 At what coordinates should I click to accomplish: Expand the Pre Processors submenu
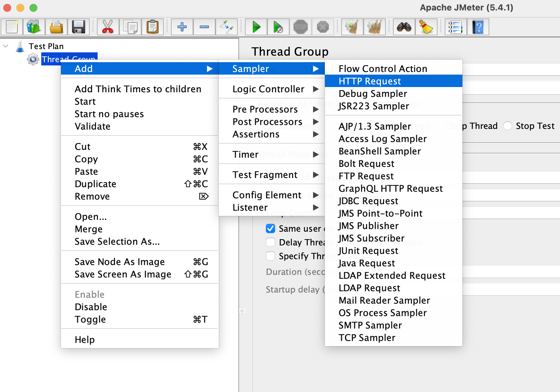[x=271, y=109]
